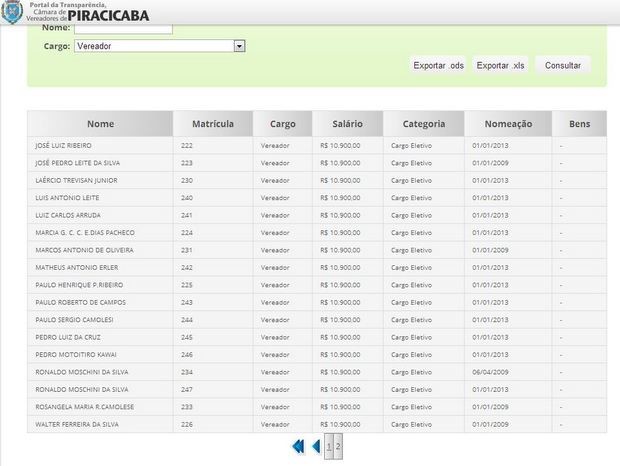The image size is (620, 466).
Task: Export the list with Exportar .ods
Action: [x=438, y=65]
